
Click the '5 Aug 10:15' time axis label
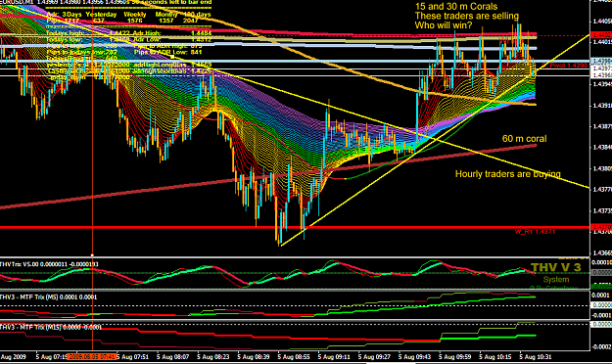pyautogui.click(x=494, y=356)
